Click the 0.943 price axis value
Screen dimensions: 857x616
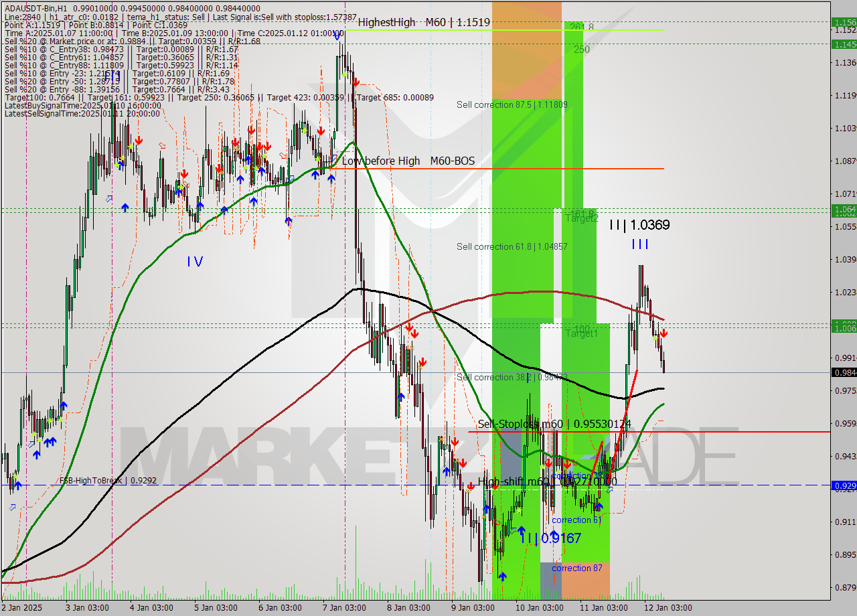click(x=845, y=456)
